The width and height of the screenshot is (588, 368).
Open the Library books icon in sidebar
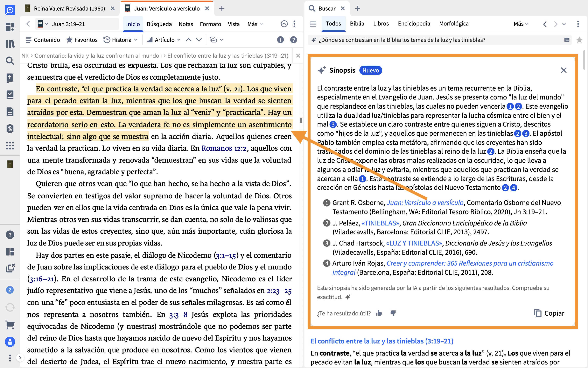coord(10,44)
